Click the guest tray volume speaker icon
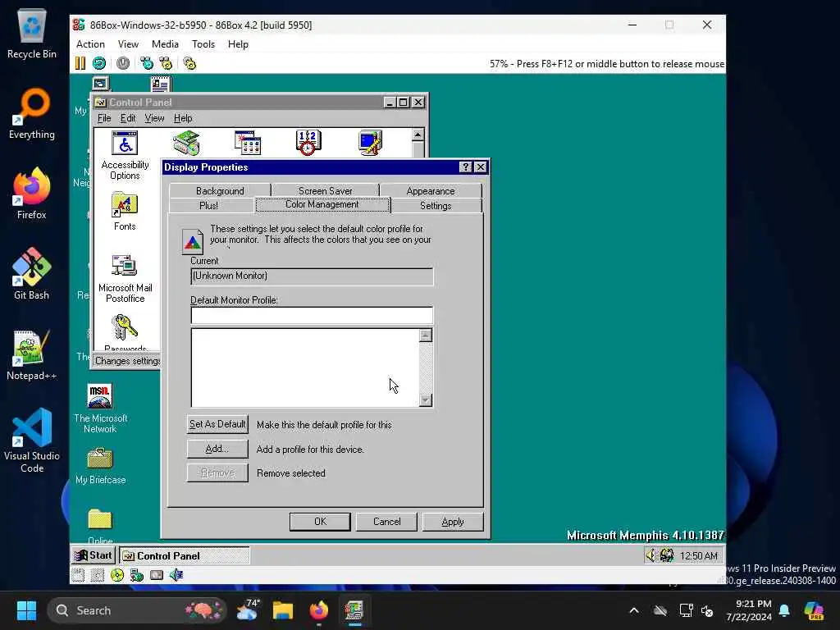This screenshot has height=630, width=840. coord(651,555)
